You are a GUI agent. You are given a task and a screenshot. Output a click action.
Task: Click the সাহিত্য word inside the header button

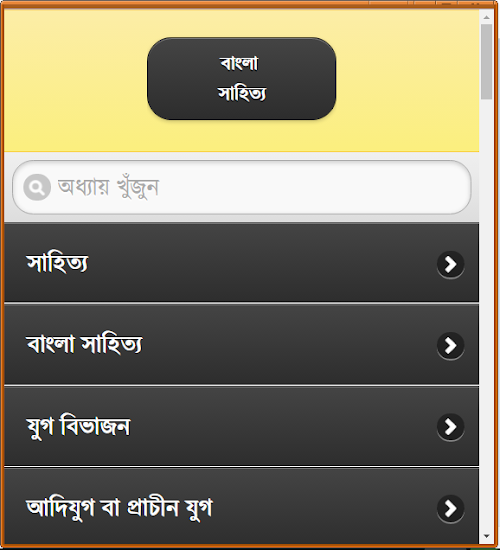(x=242, y=94)
